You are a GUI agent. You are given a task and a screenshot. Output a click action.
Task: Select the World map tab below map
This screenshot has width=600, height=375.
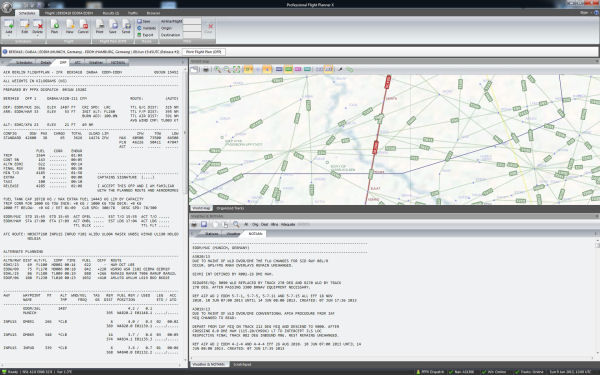pyautogui.click(x=201, y=208)
